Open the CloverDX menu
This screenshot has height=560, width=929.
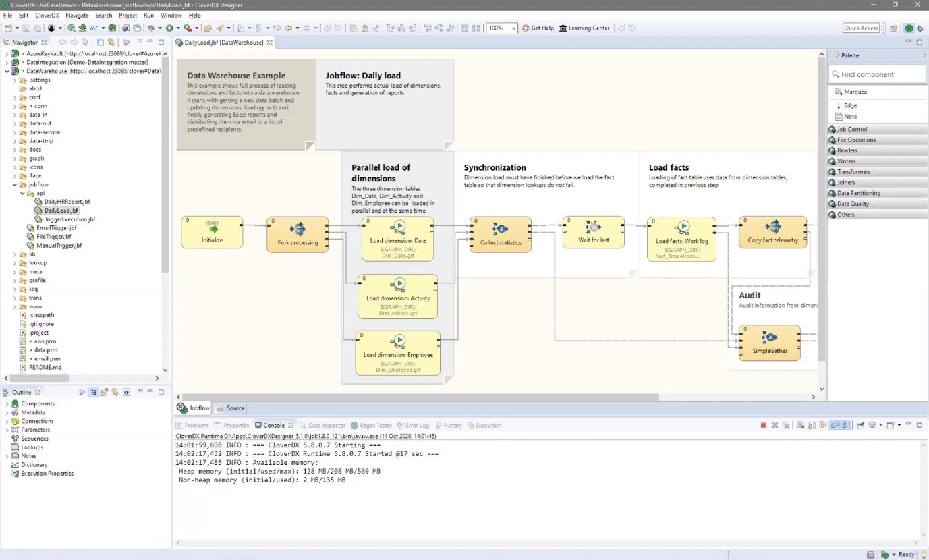pos(47,15)
